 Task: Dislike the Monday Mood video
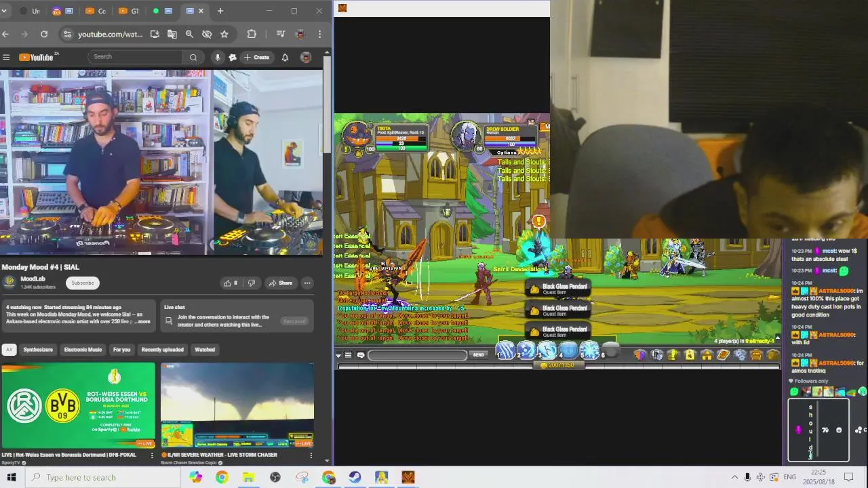(x=251, y=283)
